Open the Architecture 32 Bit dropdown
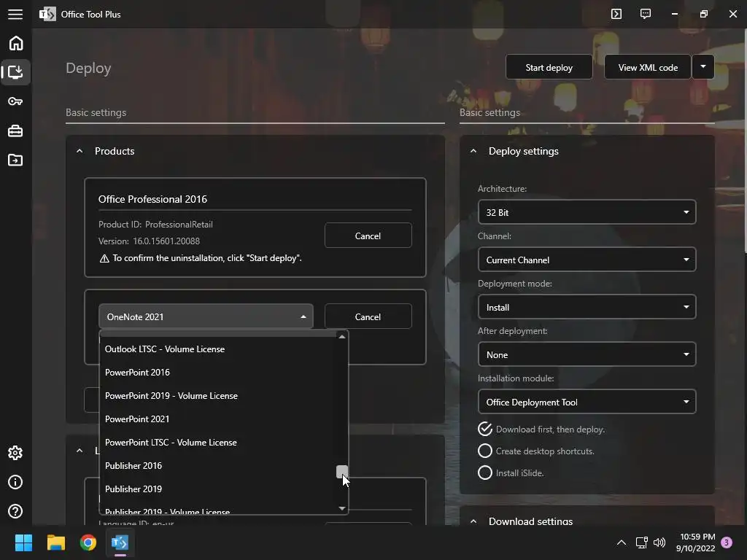 587,212
